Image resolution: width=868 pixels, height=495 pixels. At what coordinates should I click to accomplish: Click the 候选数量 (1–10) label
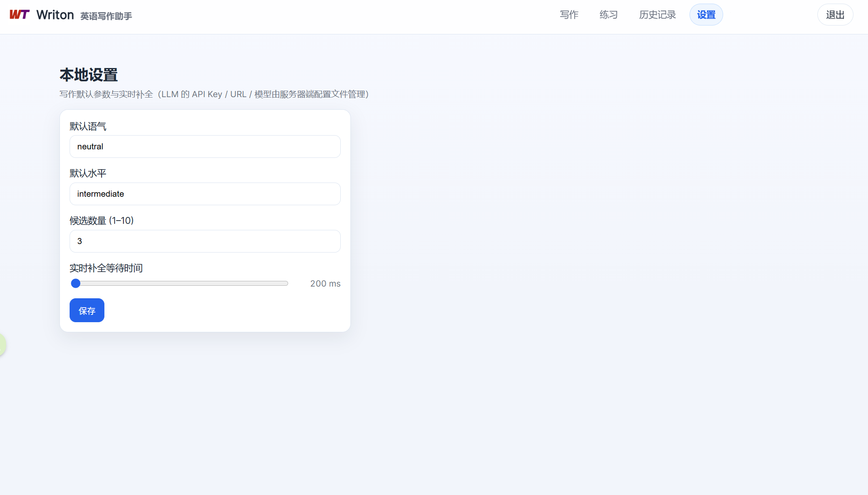[x=102, y=221]
